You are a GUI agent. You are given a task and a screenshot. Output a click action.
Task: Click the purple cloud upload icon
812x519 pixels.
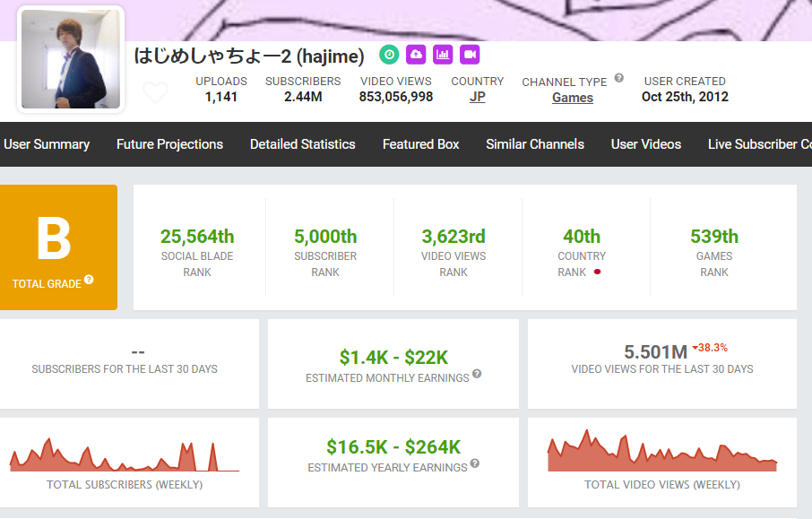pyautogui.click(x=416, y=55)
